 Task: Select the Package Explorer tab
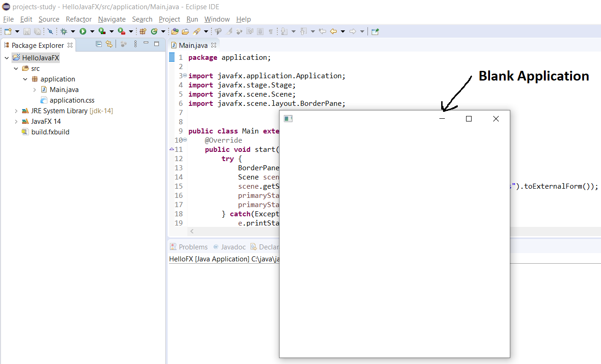click(38, 45)
